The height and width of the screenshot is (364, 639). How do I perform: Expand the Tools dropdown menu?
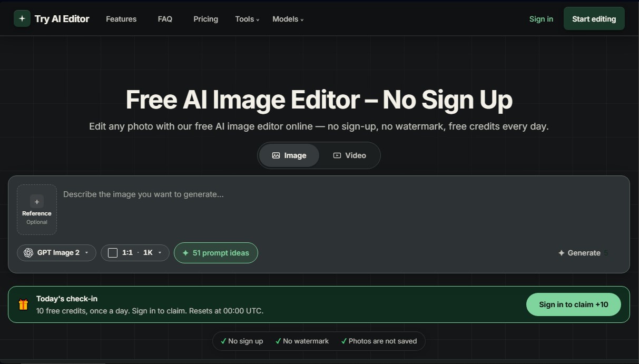tap(247, 19)
